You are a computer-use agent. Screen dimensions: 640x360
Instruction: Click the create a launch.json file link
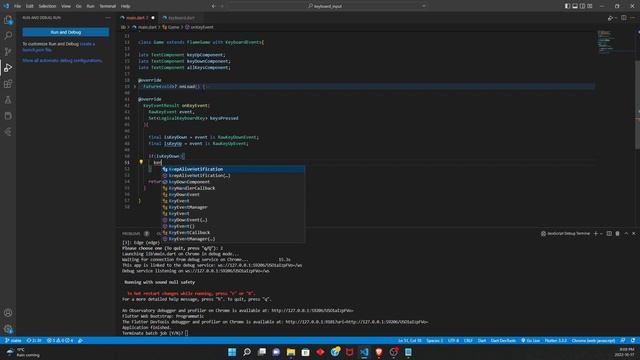[58, 47]
